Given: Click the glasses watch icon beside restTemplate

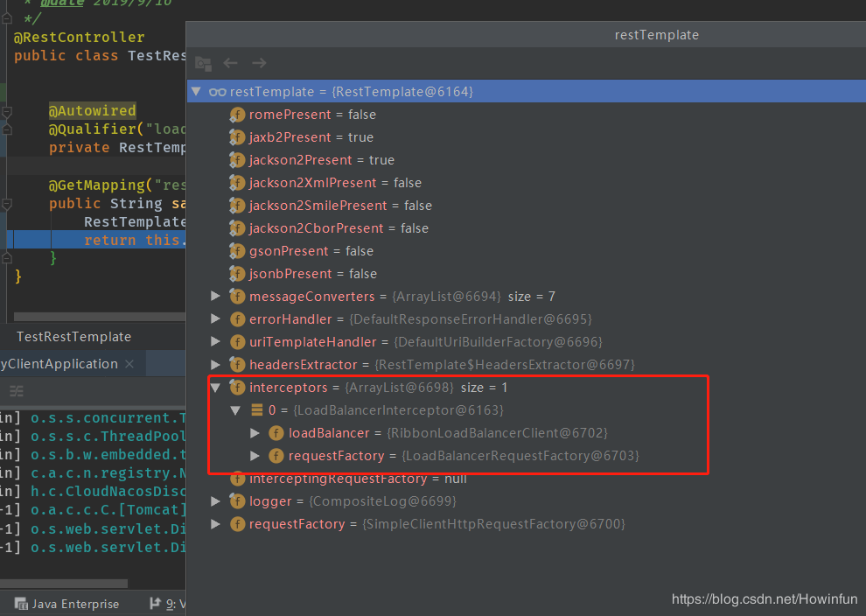Looking at the screenshot, I should tap(218, 92).
